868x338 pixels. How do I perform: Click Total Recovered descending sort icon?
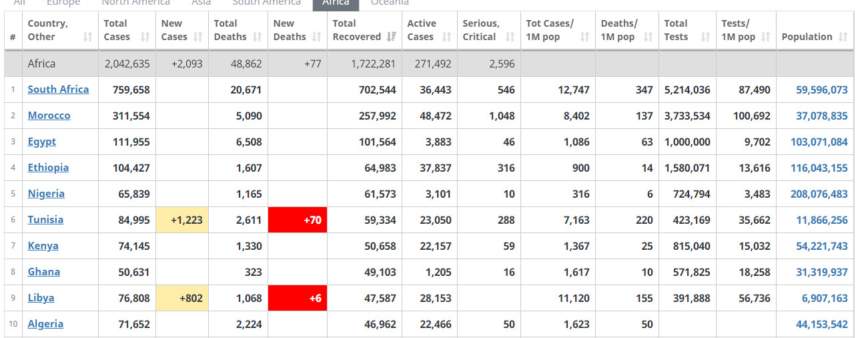(x=392, y=37)
